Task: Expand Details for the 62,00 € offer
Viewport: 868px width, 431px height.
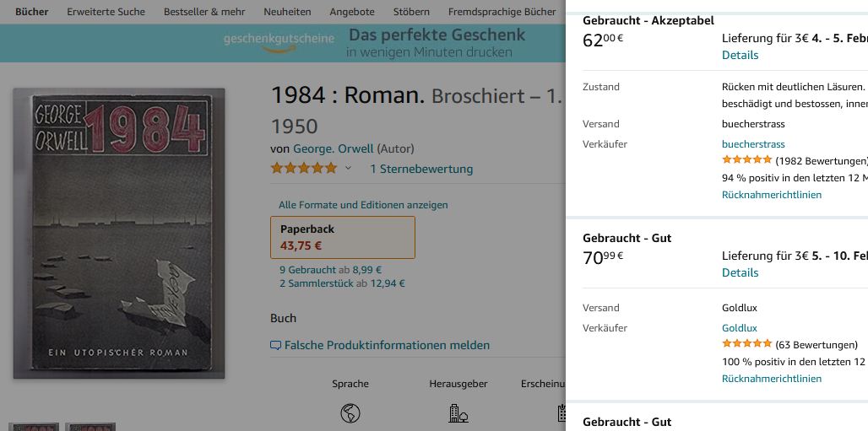Action: (x=740, y=55)
